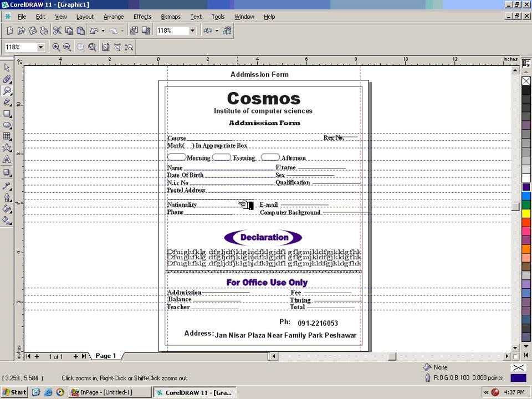
Task: Click the Paste icon
Action: (80, 31)
